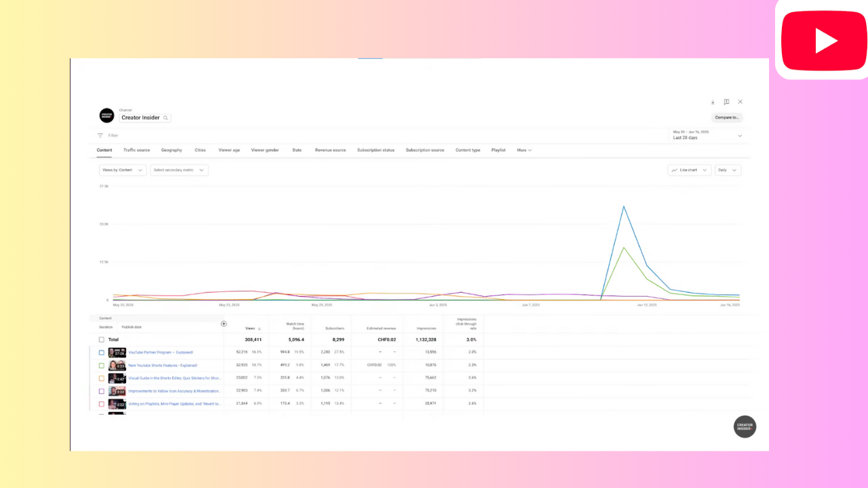Click thumbnail of Voting on Playlists video

[x=117, y=404]
